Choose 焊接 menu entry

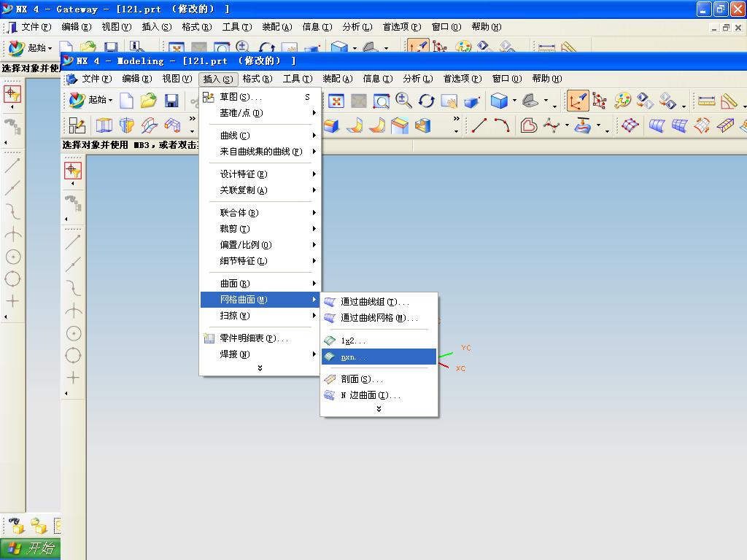pos(260,354)
